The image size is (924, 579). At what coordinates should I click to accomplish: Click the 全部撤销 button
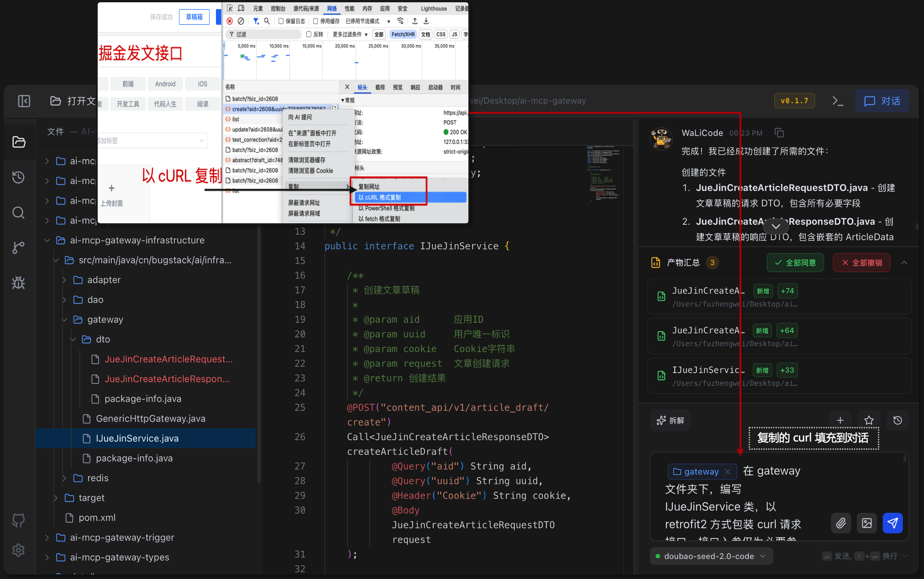[x=861, y=263]
